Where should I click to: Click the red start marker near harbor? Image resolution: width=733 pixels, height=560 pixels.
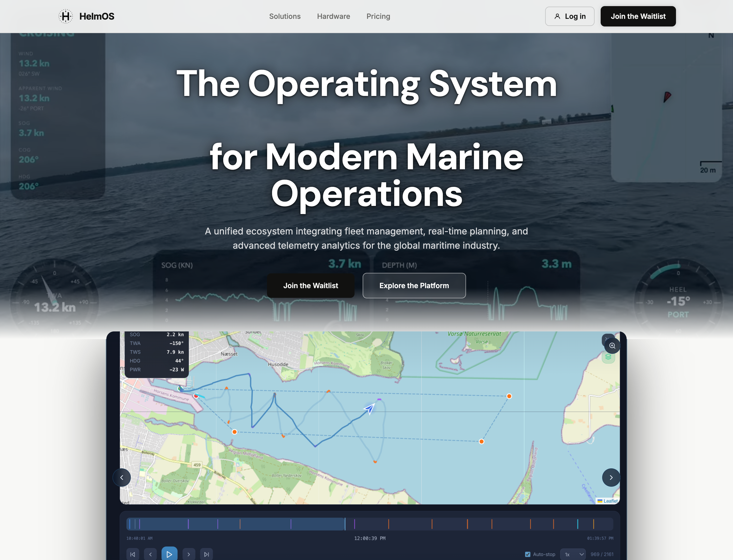click(196, 396)
